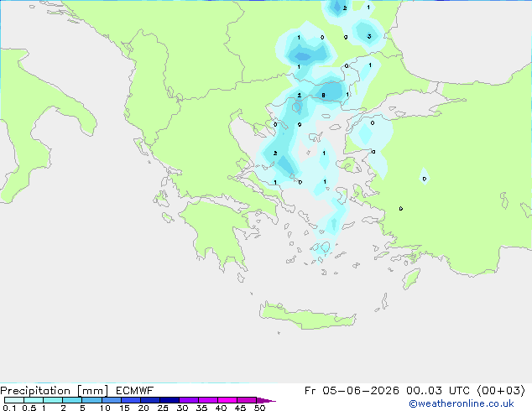The width and height of the screenshot is (532, 411).
Task: Click the 25–30 mm dark navy swatch
Action: click(169, 400)
